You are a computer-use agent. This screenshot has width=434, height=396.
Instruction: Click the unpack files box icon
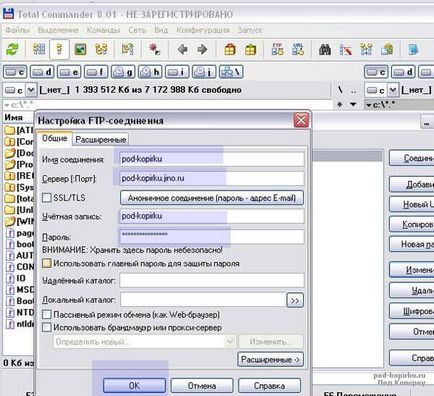250,49
